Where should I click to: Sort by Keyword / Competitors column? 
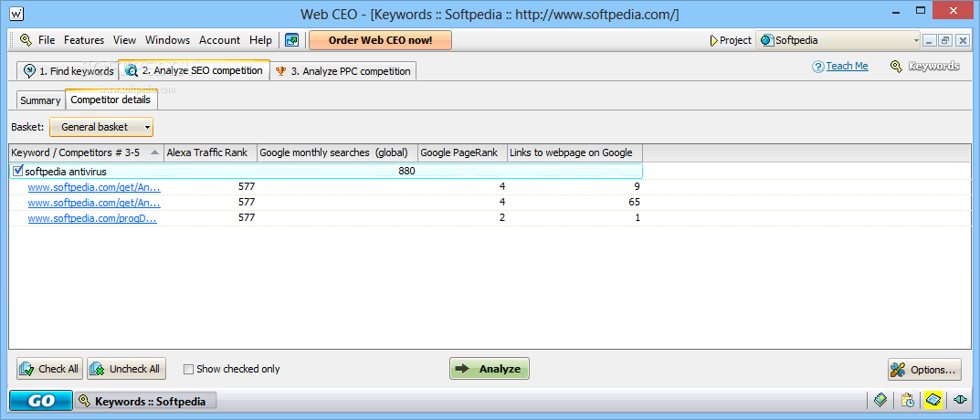point(86,152)
